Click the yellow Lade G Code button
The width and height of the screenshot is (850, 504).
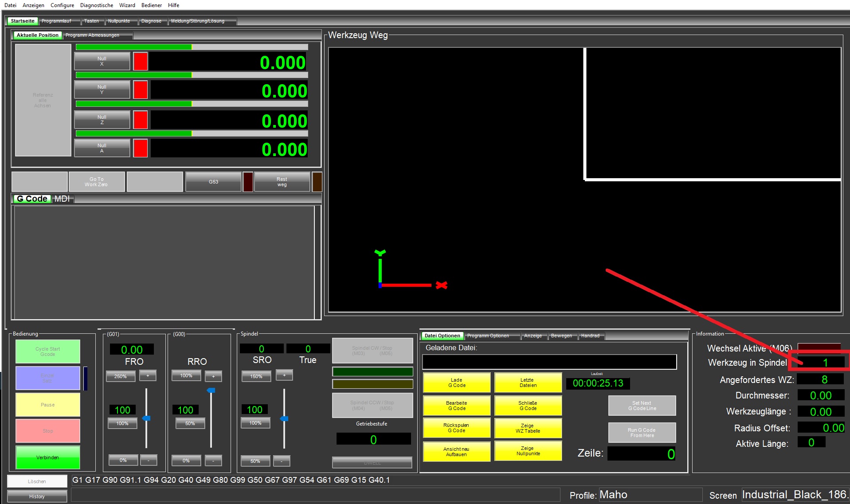[457, 383]
